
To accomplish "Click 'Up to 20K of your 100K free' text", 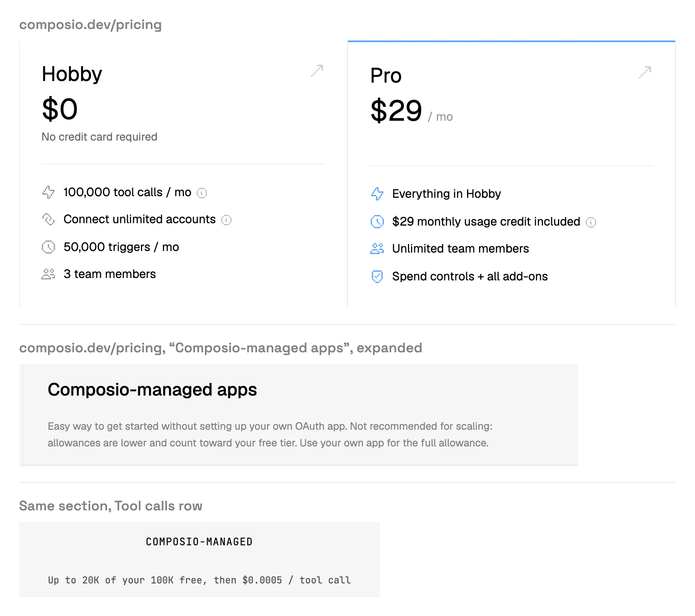I will click(125, 580).
